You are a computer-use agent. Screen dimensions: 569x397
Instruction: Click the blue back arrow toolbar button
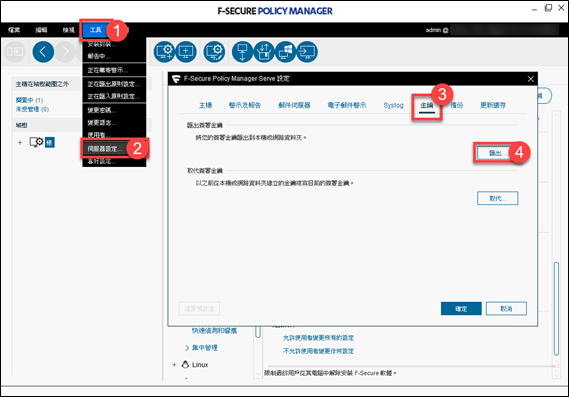tap(43, 52)
